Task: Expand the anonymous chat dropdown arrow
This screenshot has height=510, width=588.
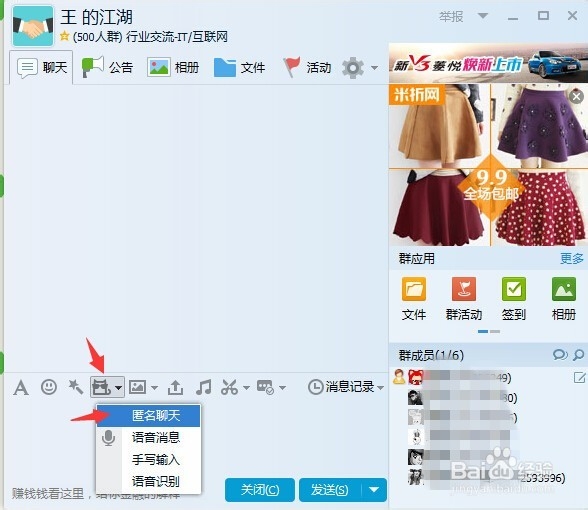Action: 118,387
